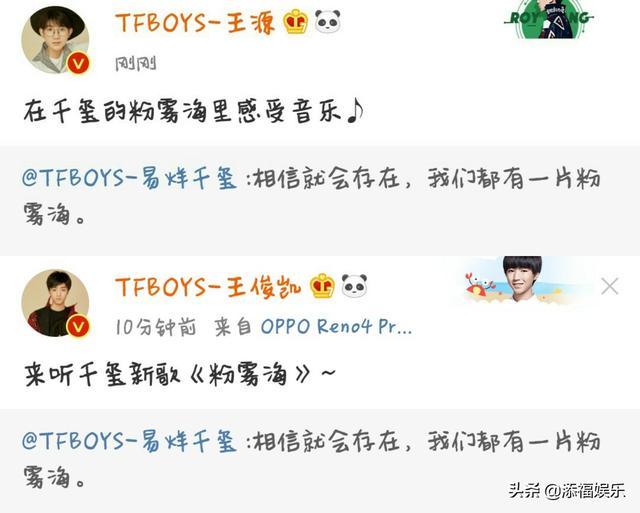Click the crown badge beside 王俊凯

pos(322,286)
